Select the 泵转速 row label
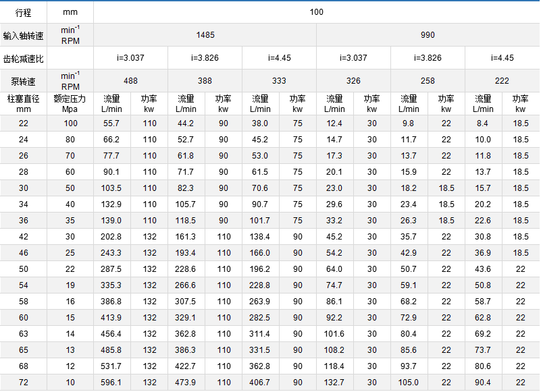541x392 pixels. point(24,81)
